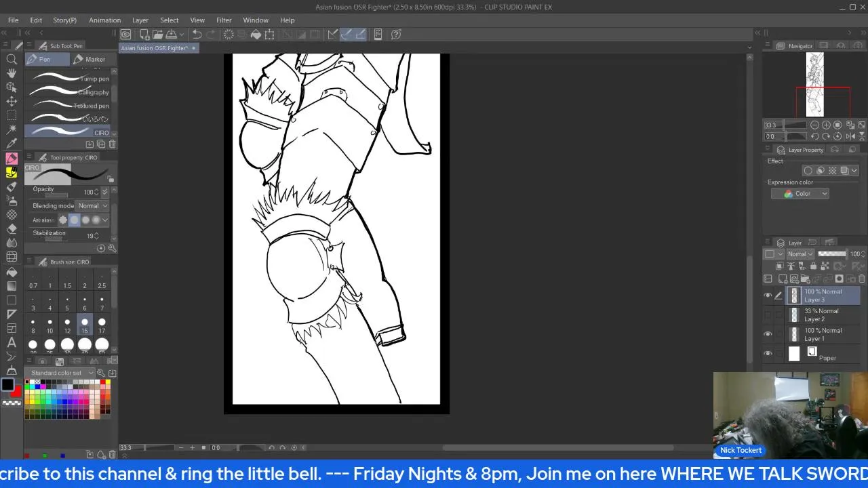This screenshot has width=868, height=488.
Task: Select the Auto select wand tool
Action: tap(12, 129)
